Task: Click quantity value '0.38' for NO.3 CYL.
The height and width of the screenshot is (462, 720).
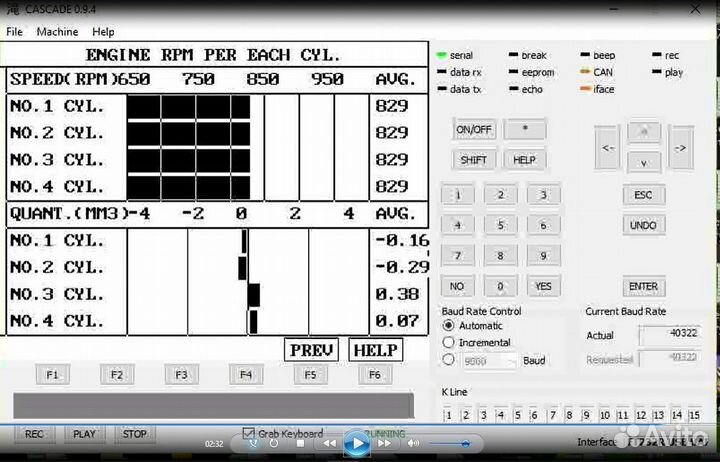Action: 397,294
